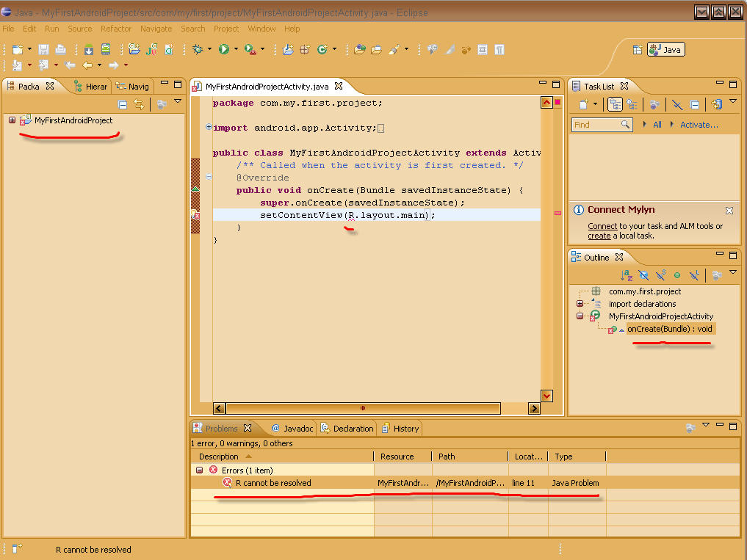The height and width of the screenshot is (560, 747).
Task: Toggle Hide Static Members in Outline
Action: (660, 275)
